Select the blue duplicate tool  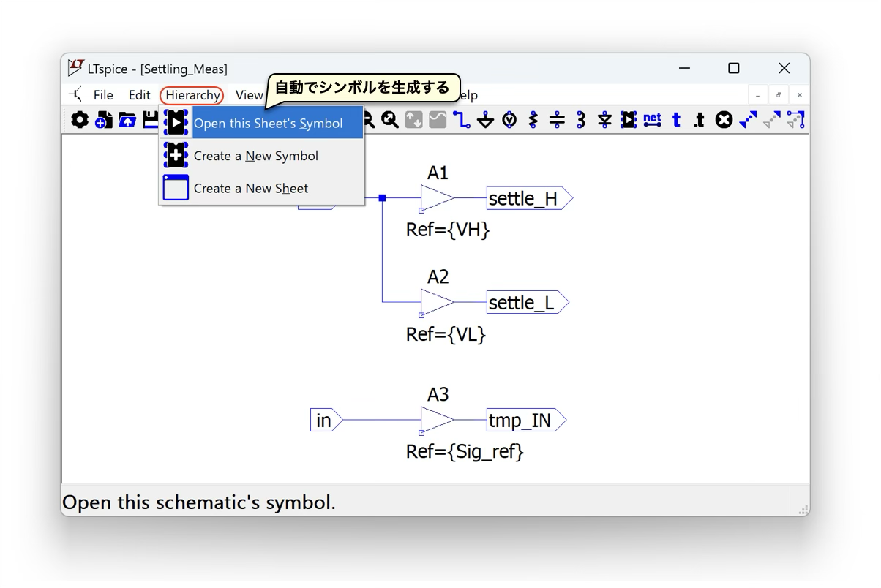click(748, 120)
